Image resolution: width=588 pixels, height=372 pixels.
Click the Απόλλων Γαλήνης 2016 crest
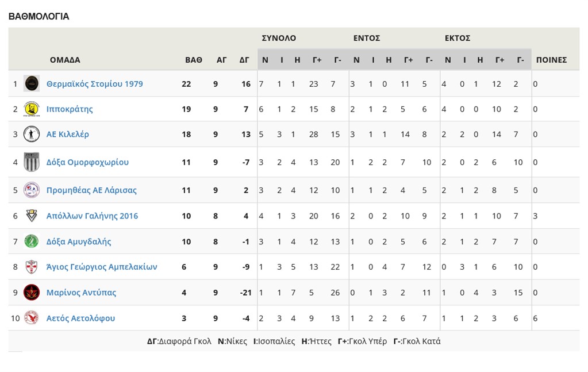pos(32,216)
